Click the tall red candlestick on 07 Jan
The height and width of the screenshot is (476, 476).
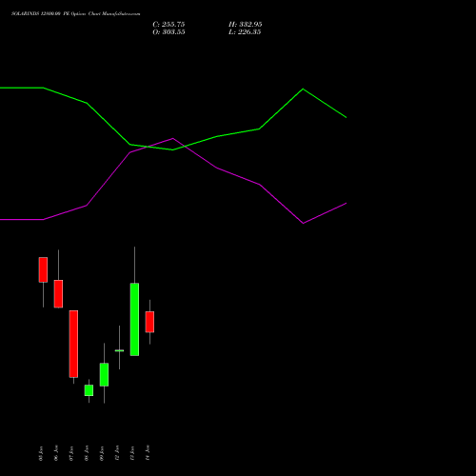point(73,344)
